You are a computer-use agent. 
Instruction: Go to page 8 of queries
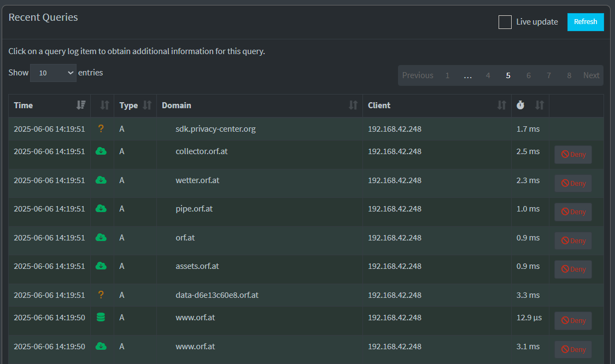point(569,75)
